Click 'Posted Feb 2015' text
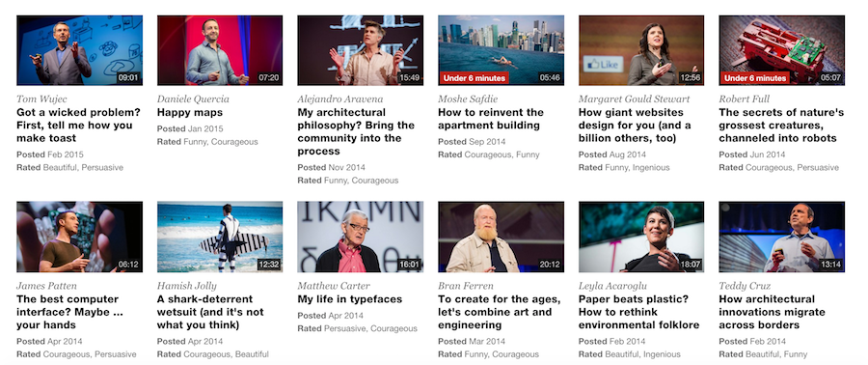This screenshot has width=868, height=365. [x=50, y=154]
